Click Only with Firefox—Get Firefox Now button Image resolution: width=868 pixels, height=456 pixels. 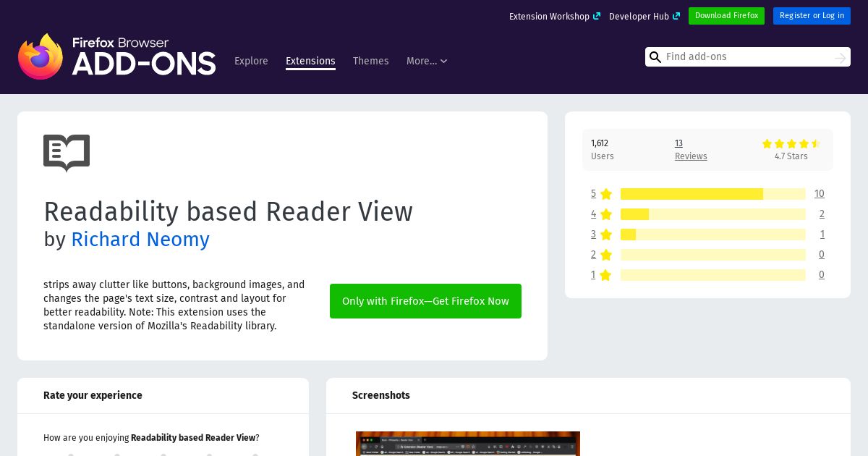pyautogui.click(x=425, y=301)
